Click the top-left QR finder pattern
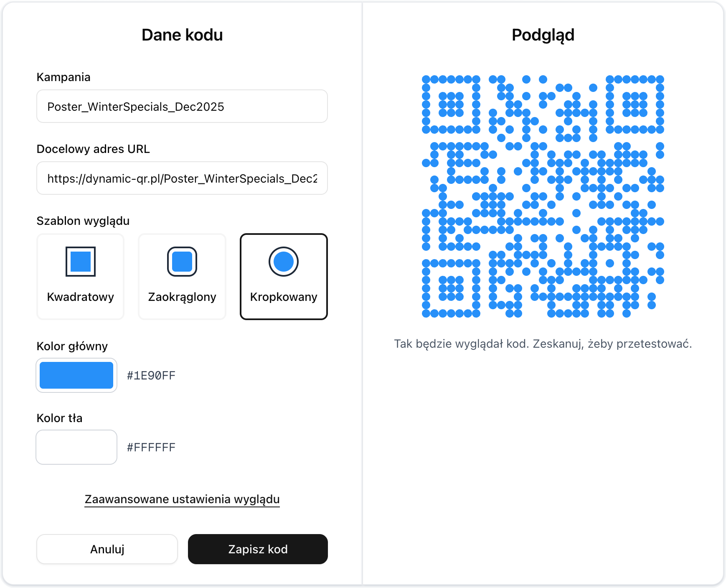The height and width of the screenshot is (588, 726). (451, 104)
